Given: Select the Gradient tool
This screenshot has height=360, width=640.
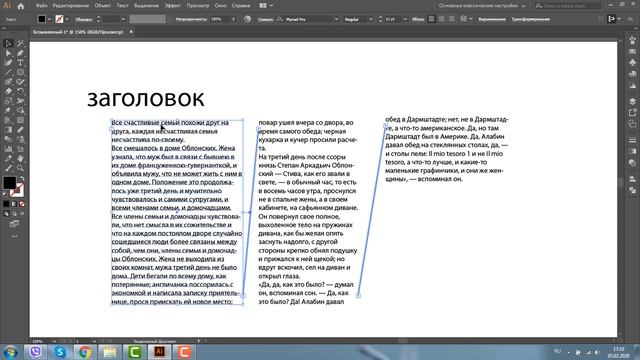Looking at the screenshot, I should pos(9,130).
